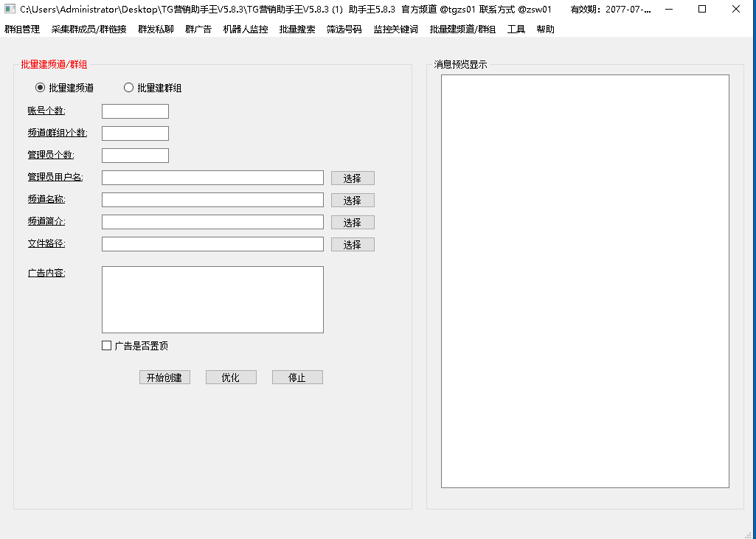Screen dimensions: 756x539
Task: Focus the 账号个数 input field
Action: click(135, 111)
